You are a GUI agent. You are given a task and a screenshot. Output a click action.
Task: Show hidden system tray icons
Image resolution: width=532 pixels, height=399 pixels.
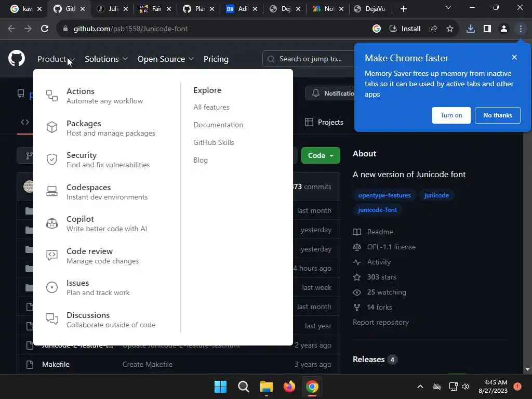tap(420, 387)
